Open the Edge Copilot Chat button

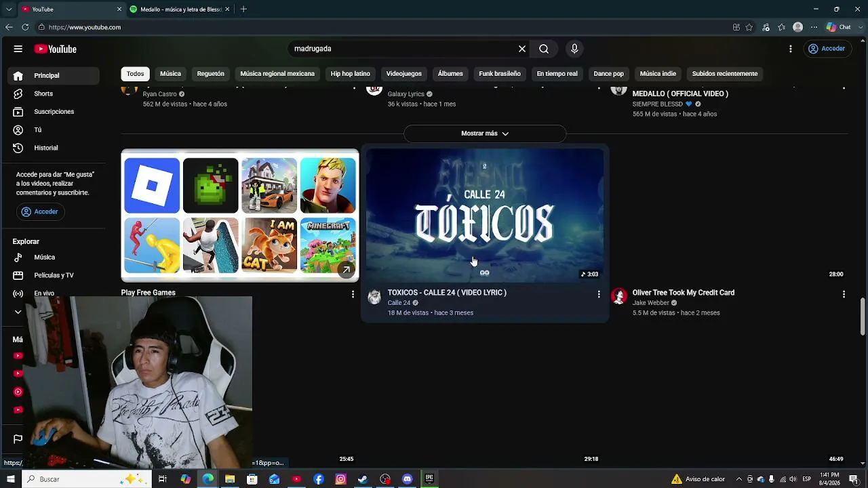839,27
